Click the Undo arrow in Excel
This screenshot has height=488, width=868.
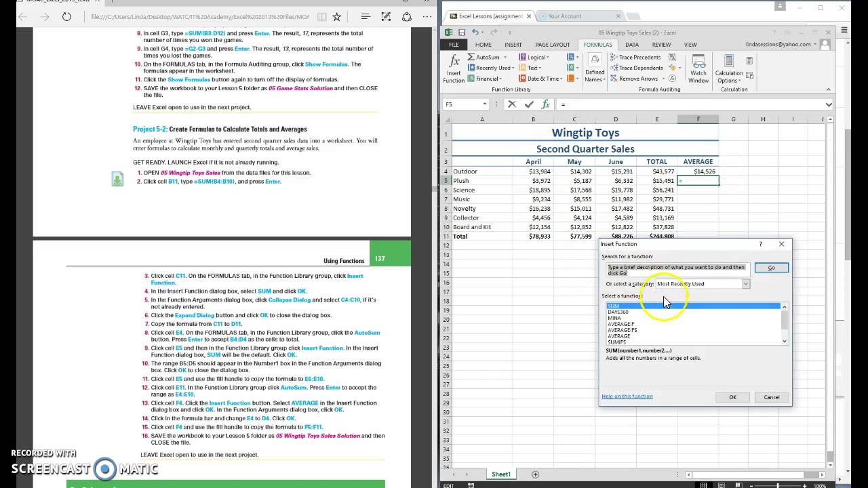(475, 33)
